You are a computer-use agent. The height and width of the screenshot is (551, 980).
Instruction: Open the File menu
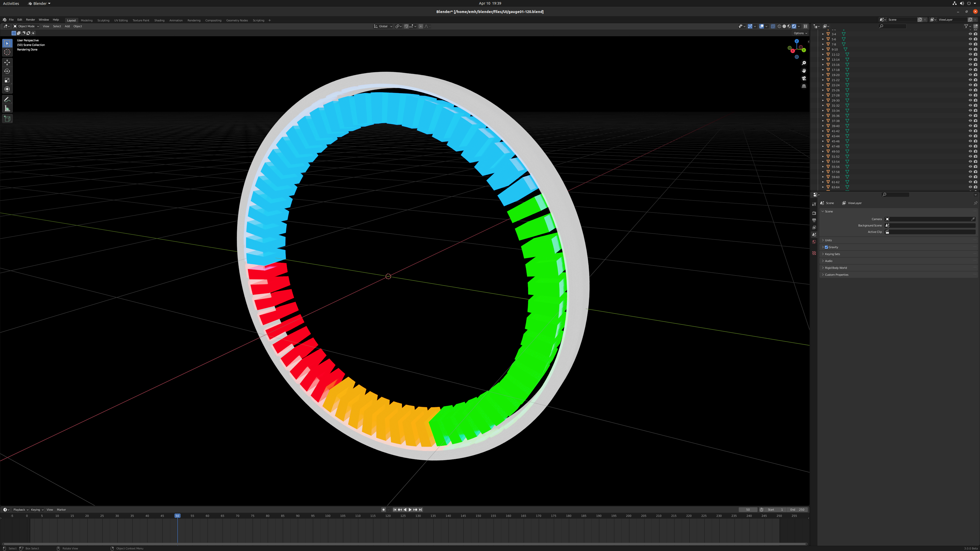[11, 20]
